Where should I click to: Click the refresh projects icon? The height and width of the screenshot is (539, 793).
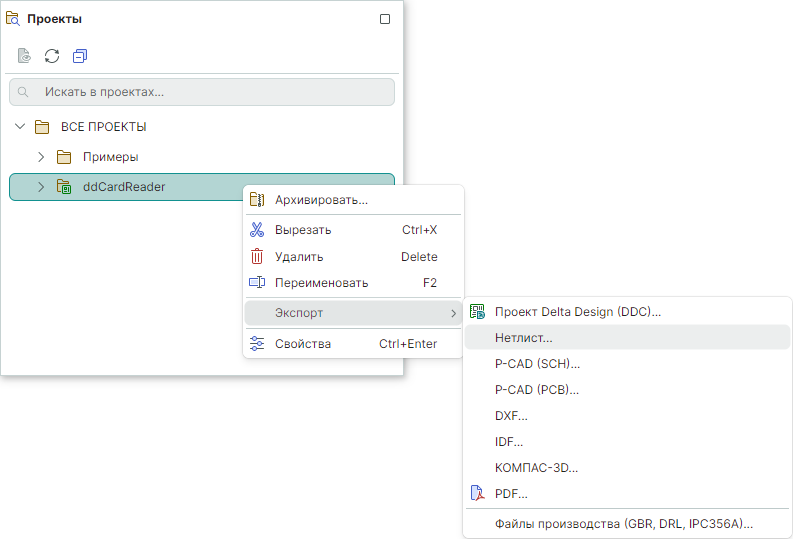click(52, 56)
